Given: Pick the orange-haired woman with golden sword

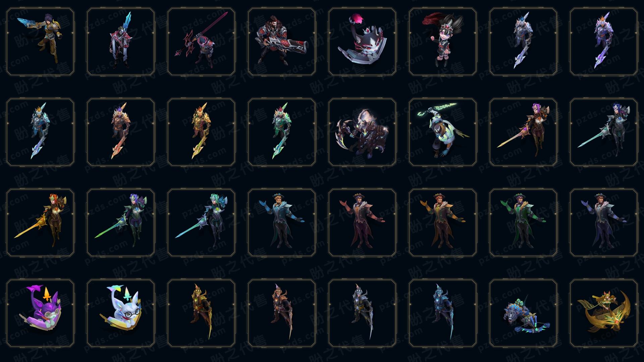Looking at the screenshot, I should click(40, 223).
